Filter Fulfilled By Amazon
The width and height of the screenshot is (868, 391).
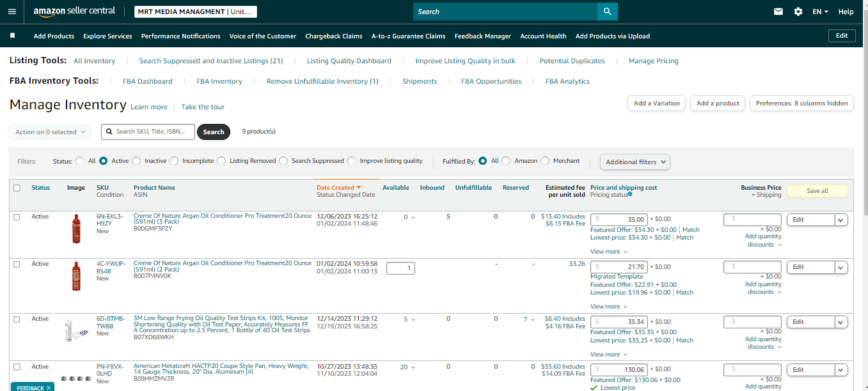[506, 161]
